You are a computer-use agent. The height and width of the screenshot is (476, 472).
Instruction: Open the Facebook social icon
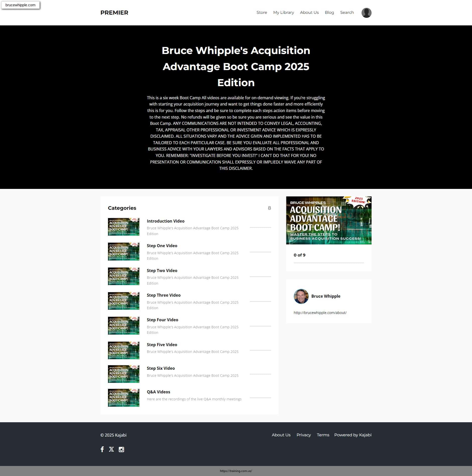pyautogui.click(x=102, y=449)
